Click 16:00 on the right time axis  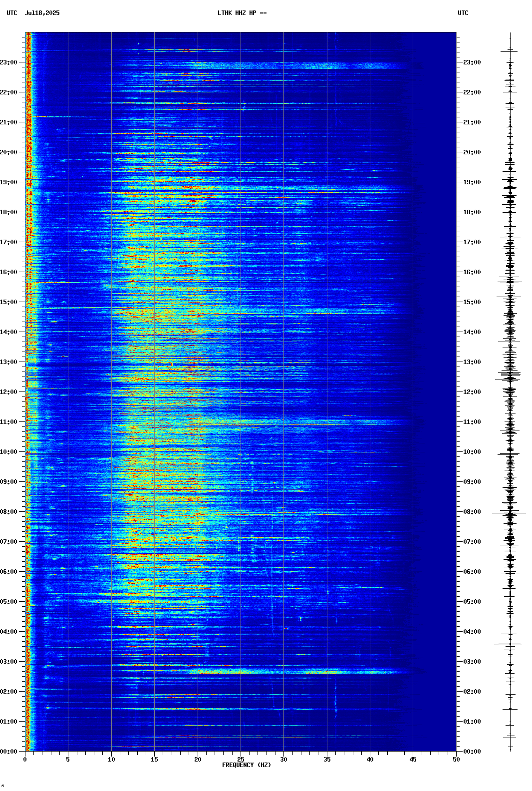(x=472, y=272)
